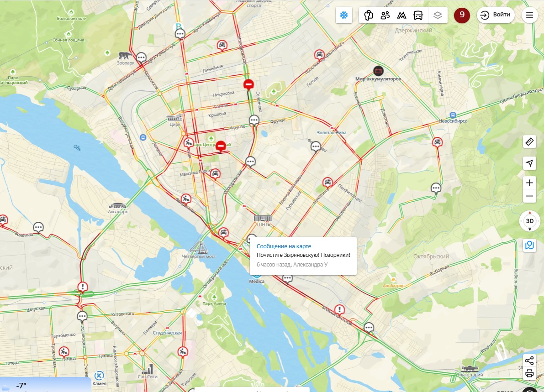The height and width of the screenshot is (392, 544).
Task: Open the hamburger main menu
Action: pyautogui.click(x=529, y=15)
